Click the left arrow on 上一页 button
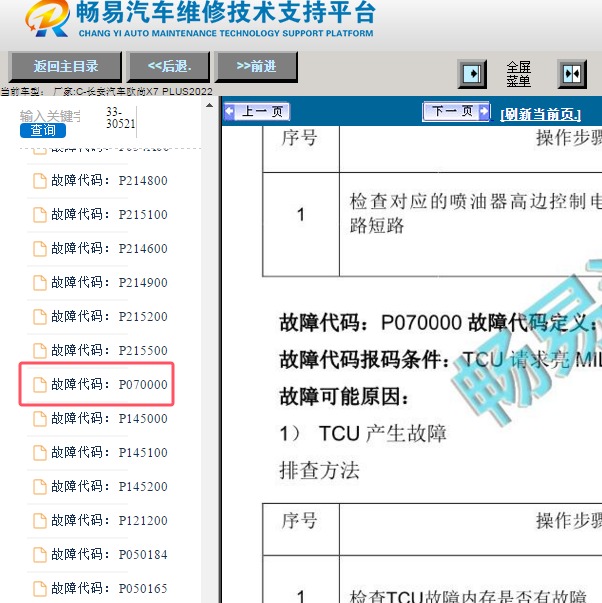Image resolution: width=602 pixels, height=603 pixels. (x=229, y=112)
